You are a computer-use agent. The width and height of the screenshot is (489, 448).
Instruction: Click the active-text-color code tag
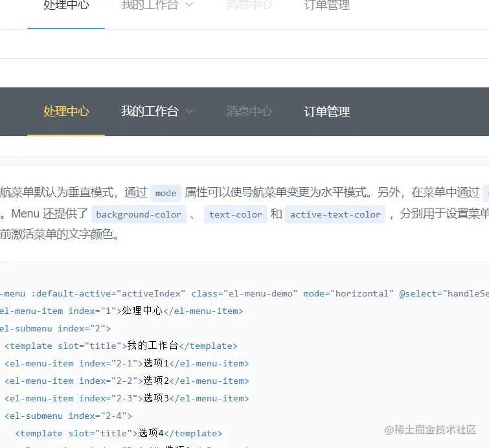tap(335, 214)
